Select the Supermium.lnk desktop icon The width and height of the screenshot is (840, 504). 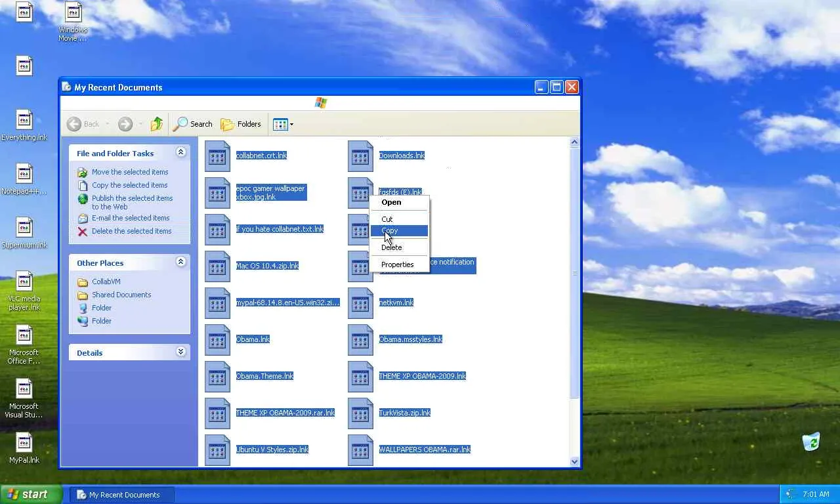pyautogui.click(x=24, y=233)
